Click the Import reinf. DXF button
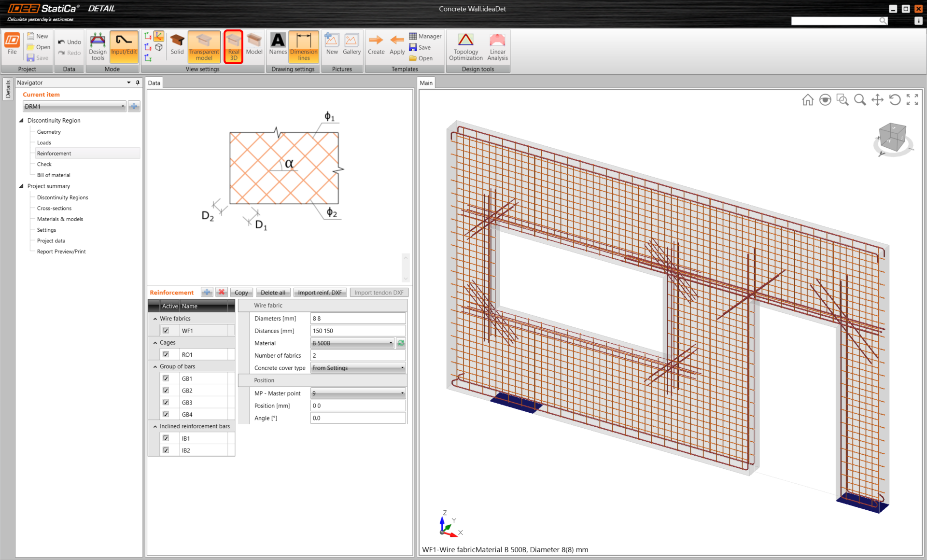This screenshot has width=927, height=560. (320, 293)
